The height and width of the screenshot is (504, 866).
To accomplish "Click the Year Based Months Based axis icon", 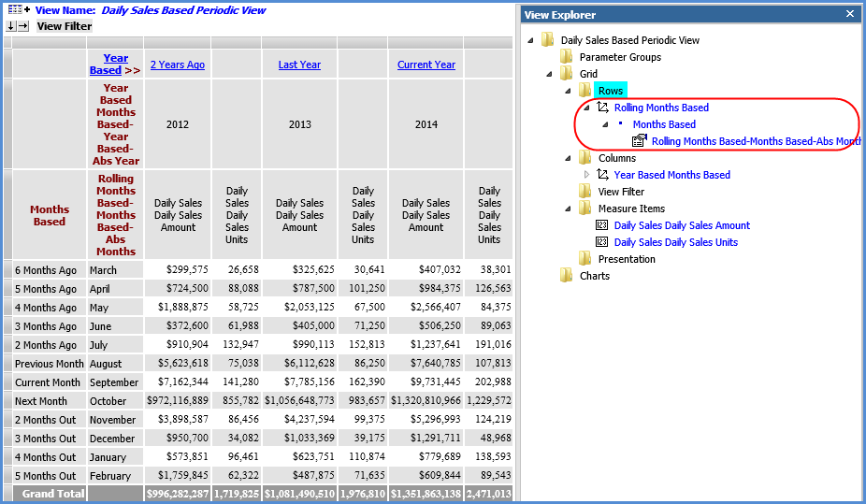I will point(603,175).
